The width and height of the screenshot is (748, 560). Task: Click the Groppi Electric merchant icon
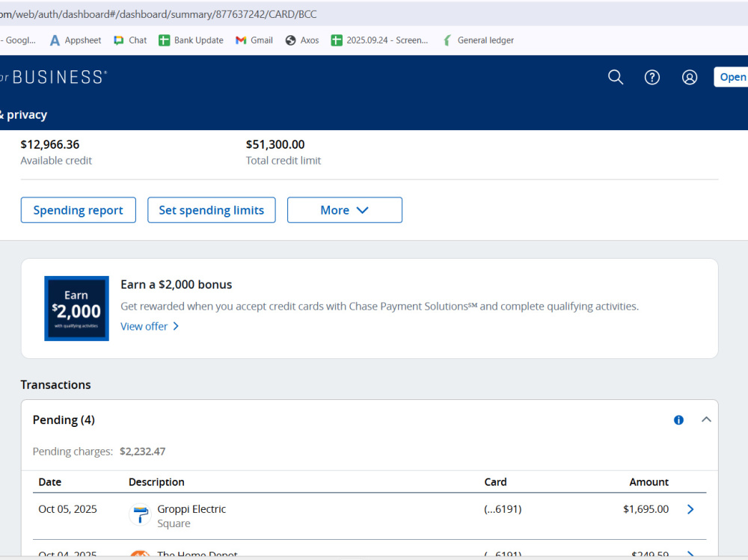point(141,514)
